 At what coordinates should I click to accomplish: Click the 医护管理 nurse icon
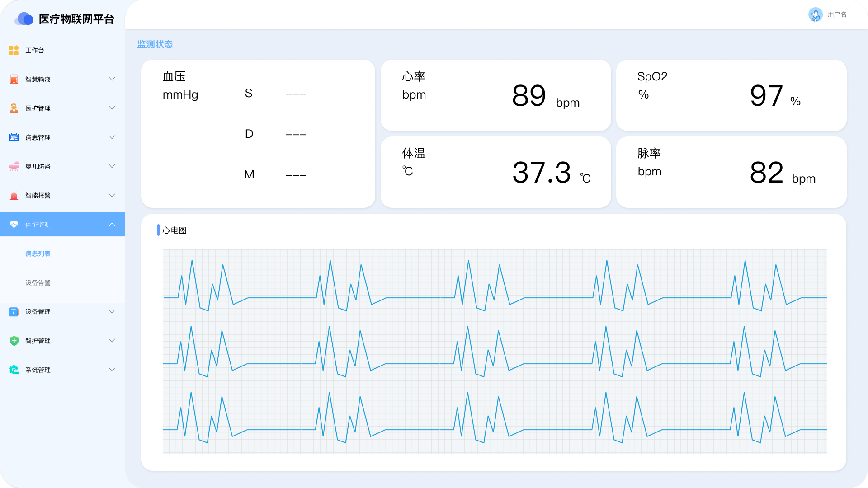click(x=14, y=108)
